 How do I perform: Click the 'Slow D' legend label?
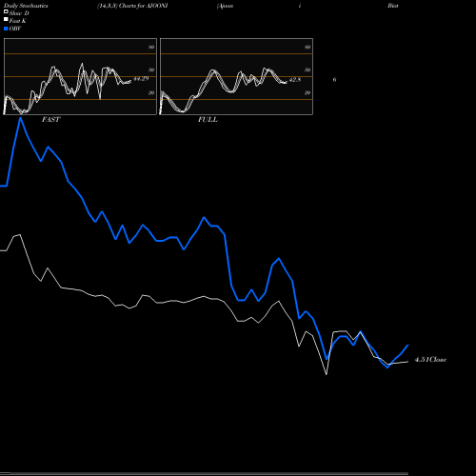point(19,13)
